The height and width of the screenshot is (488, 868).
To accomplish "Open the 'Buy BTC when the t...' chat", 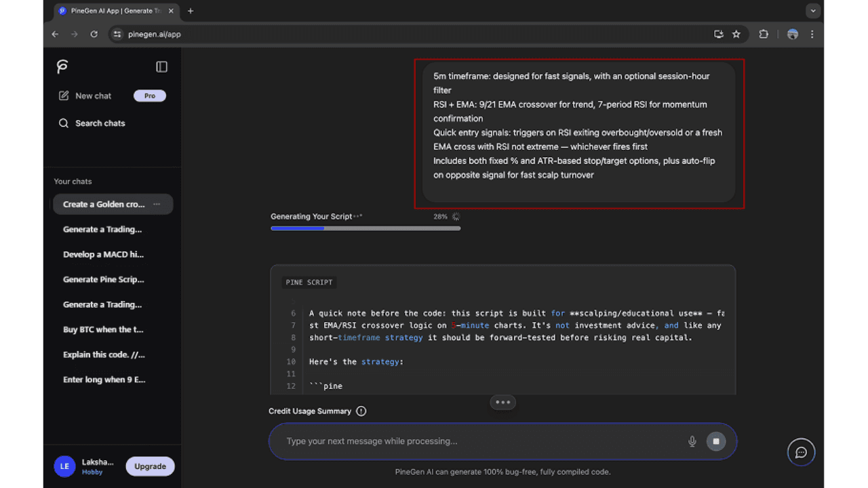I will click(x=104, y=329).
